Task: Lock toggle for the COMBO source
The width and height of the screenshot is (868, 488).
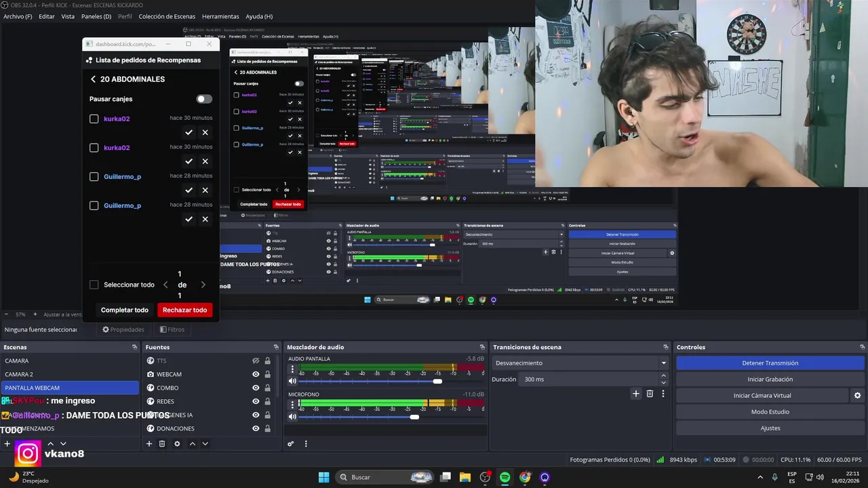Action: click(x=267, y=388)
